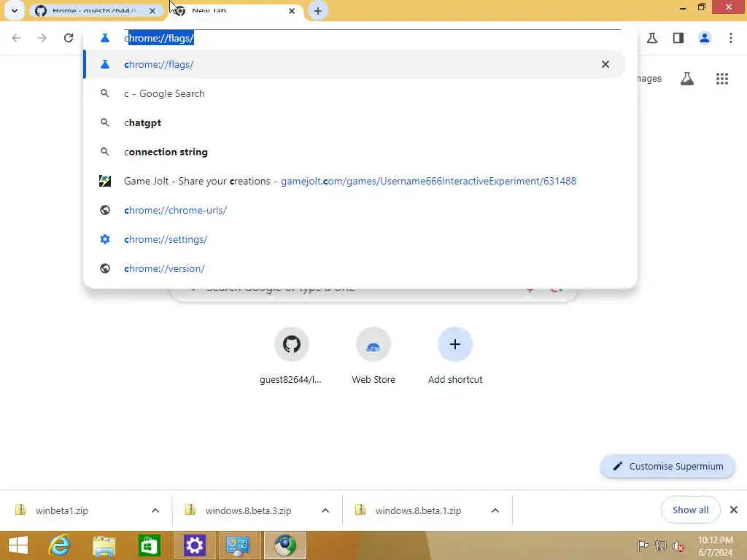Viewport: 747px width, 560px height.
Task: Select the chrome://flags/ suggestion
Action: (x=354, y=64)
